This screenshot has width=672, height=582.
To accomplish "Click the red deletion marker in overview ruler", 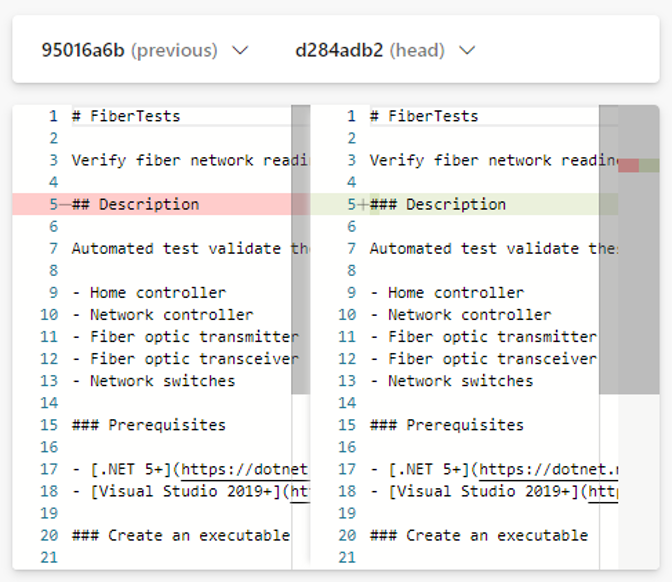I will click(x=628, y=165).
